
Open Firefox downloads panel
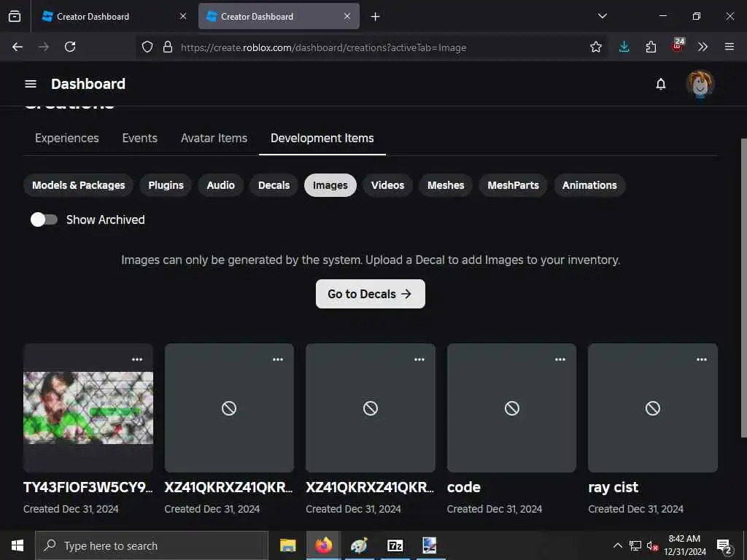624,47
